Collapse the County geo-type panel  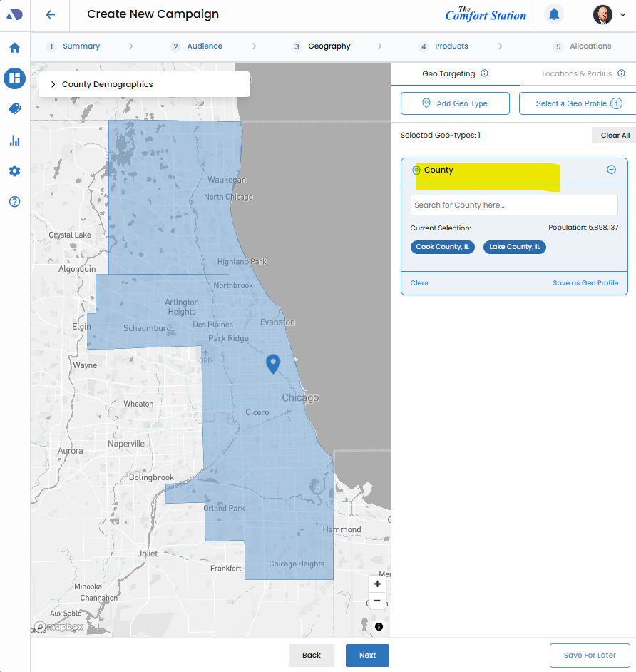(611, 170)
